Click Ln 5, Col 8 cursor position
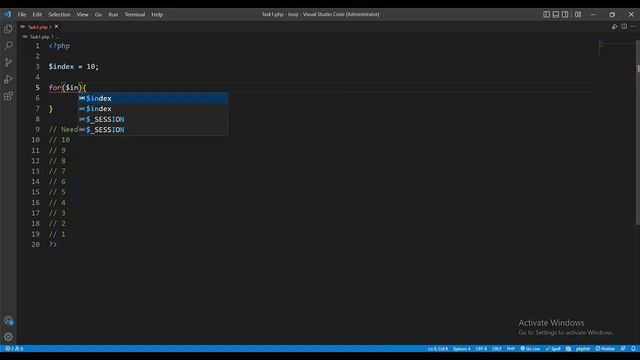Screen dimensions: 640x360 pos(438,349)
